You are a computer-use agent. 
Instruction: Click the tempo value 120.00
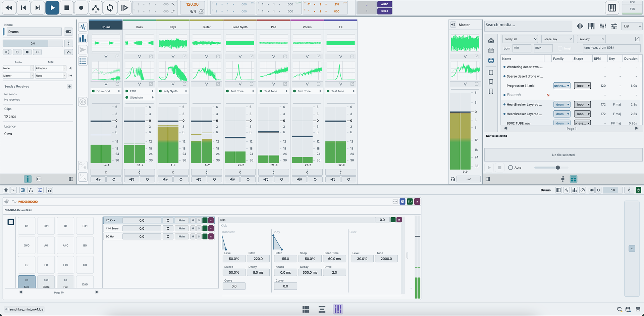coord(192,4)
